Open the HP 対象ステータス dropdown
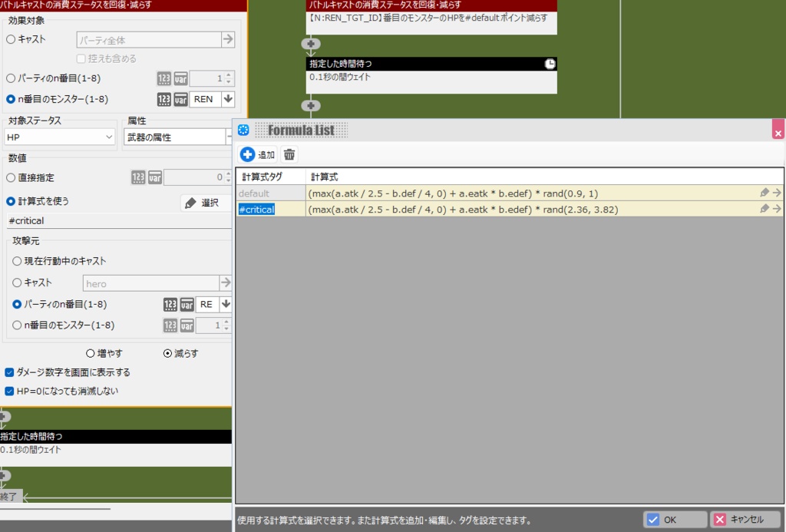This screenshot has height=532, width=786. point(60,137)
